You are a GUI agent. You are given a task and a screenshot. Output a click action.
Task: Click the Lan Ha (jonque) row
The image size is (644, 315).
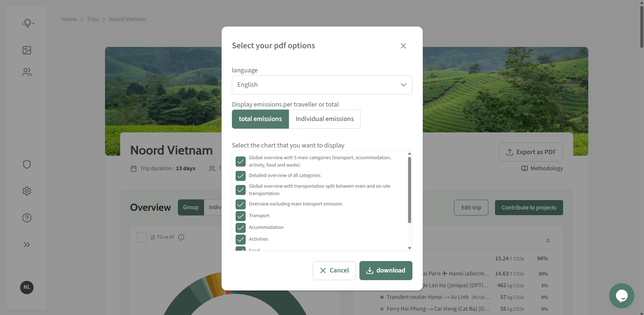pyautogui.click(x=485, y=286)
